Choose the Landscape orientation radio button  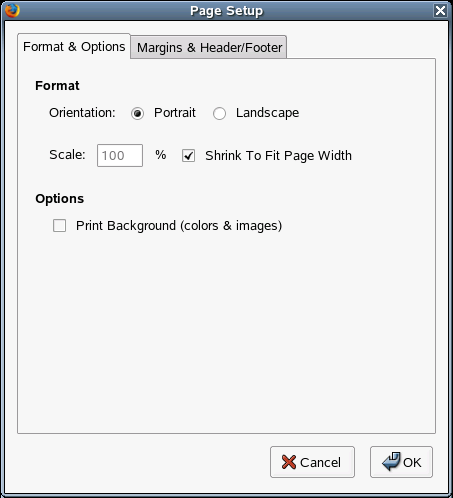point(219,113)
